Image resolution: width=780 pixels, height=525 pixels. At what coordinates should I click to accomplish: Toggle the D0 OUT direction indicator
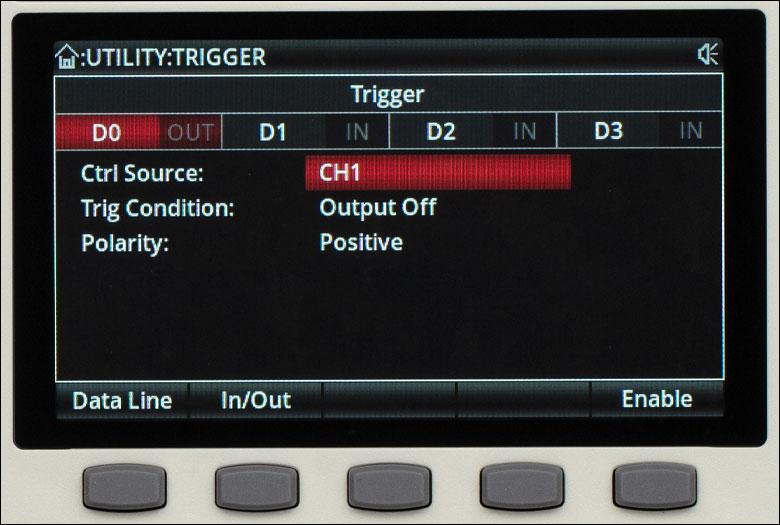(190, 132)
